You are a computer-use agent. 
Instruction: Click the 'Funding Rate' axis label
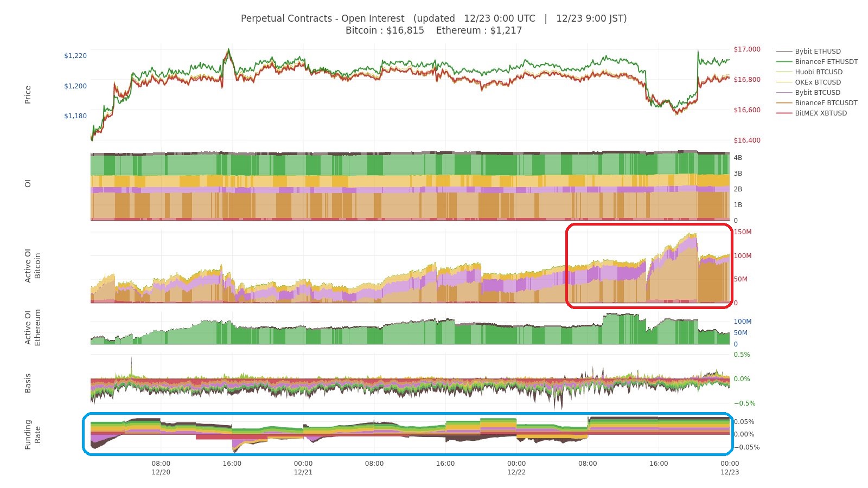click(x=33, y=434)
